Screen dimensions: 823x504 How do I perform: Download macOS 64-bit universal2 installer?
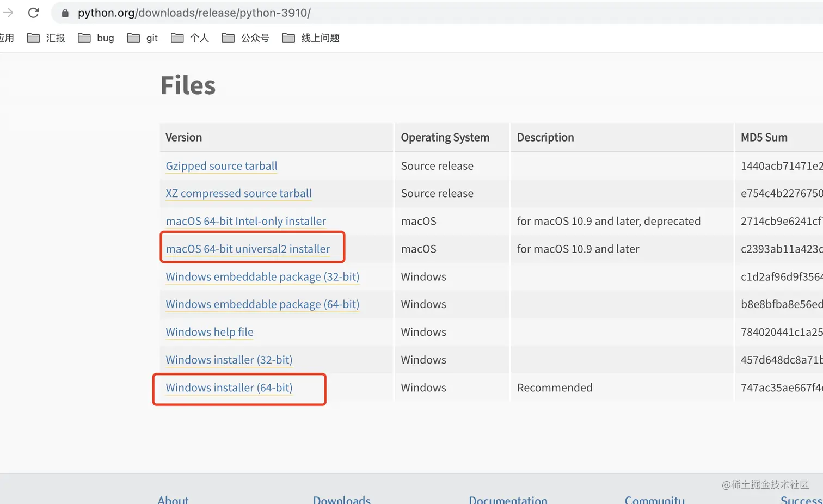[x=248, y=249]
